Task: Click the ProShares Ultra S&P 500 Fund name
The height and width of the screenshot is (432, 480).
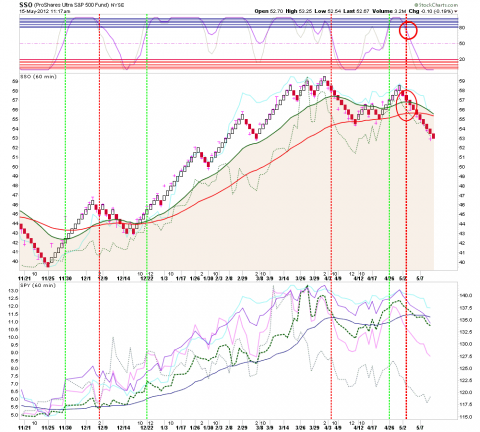Action: [74, 5]
